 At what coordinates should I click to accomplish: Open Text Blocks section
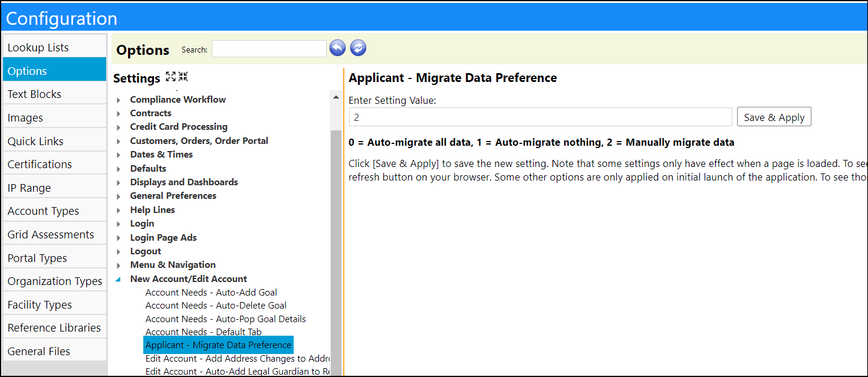coord(55,94)
